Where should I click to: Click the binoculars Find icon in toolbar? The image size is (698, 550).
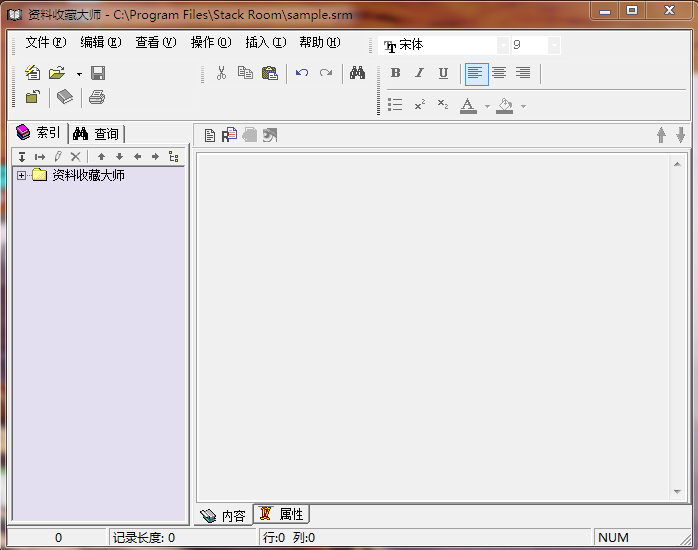coord(357,73)
